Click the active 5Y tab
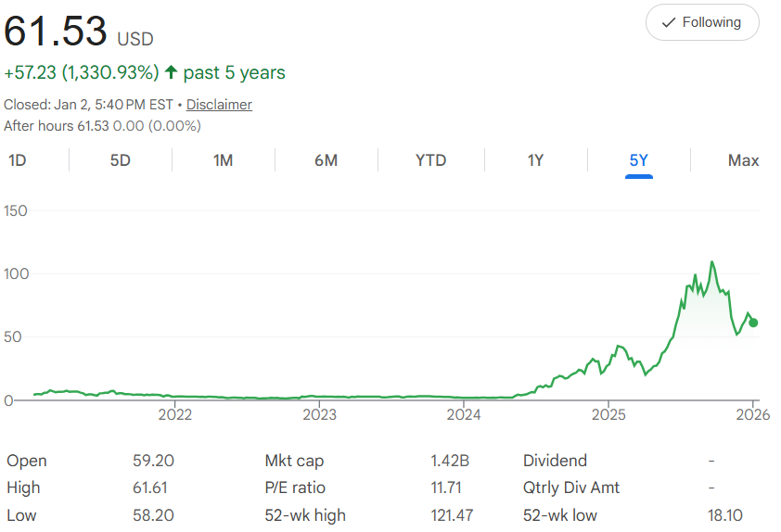The height and width of the screenshot is (532, 781). tap(638, 160)
